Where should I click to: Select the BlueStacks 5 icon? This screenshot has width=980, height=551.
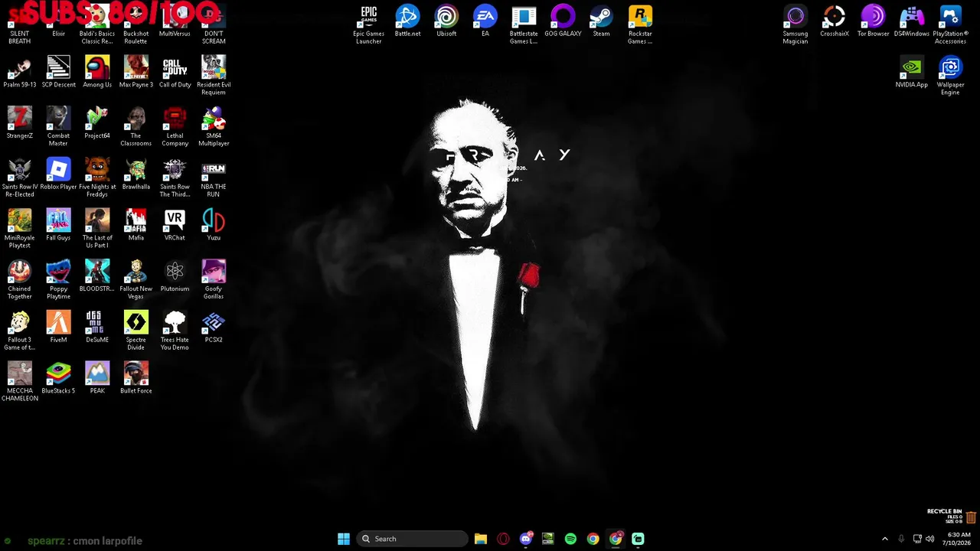click(58, 379)
